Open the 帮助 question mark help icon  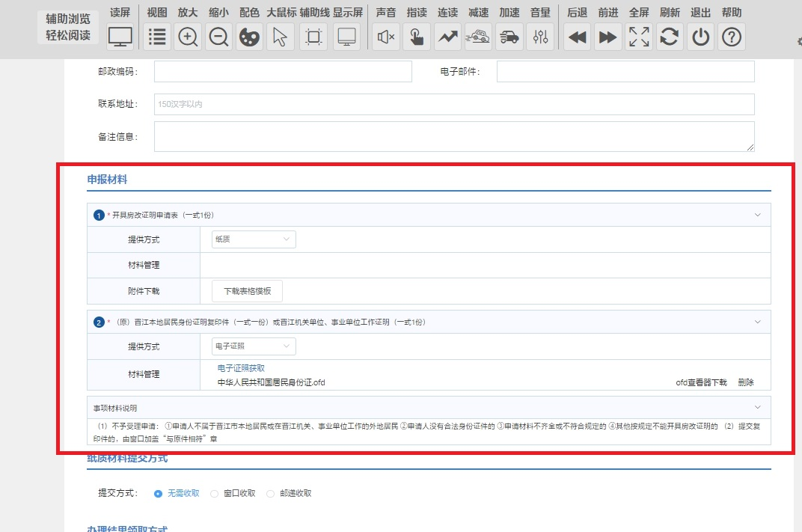(731, 37)
